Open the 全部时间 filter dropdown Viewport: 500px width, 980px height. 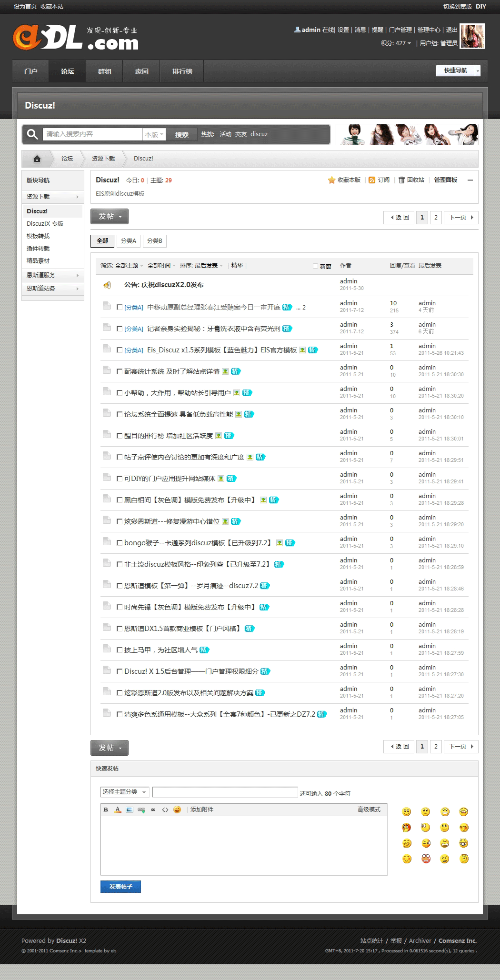(161, 266)
